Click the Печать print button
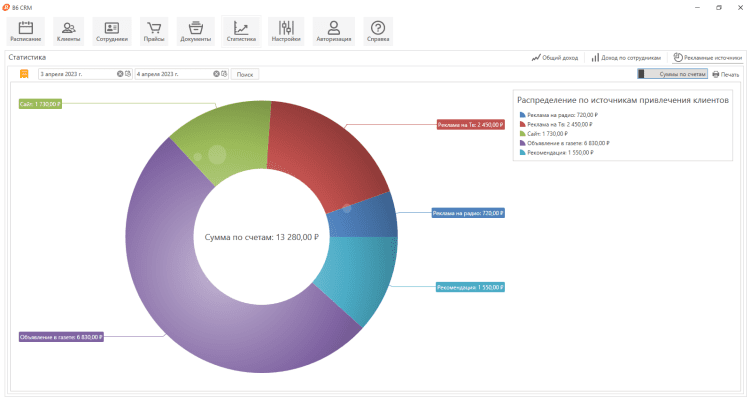Screen dimensions: 750x404 point(726,74)
